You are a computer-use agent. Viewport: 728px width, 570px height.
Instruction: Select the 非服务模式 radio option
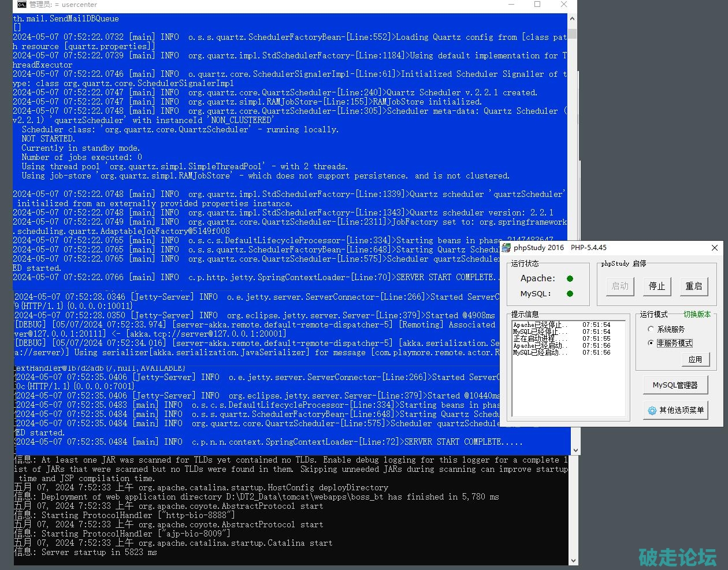coord(651,343)
